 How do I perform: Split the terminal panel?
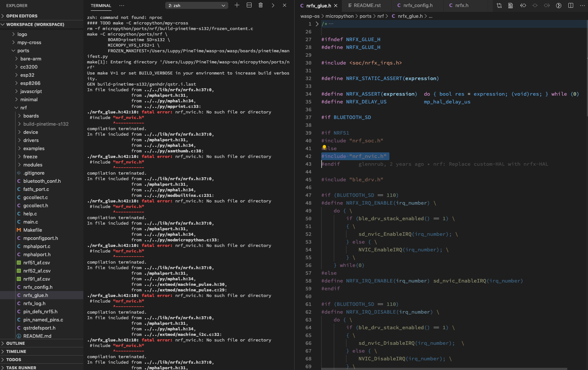[x=249, y=5]
